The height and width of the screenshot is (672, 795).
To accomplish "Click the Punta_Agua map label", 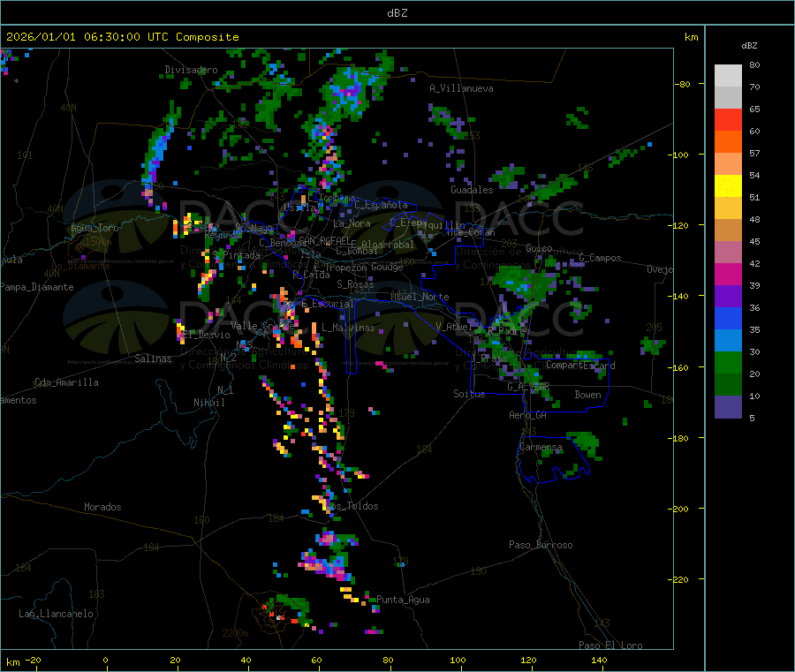I will coord(403,600).
